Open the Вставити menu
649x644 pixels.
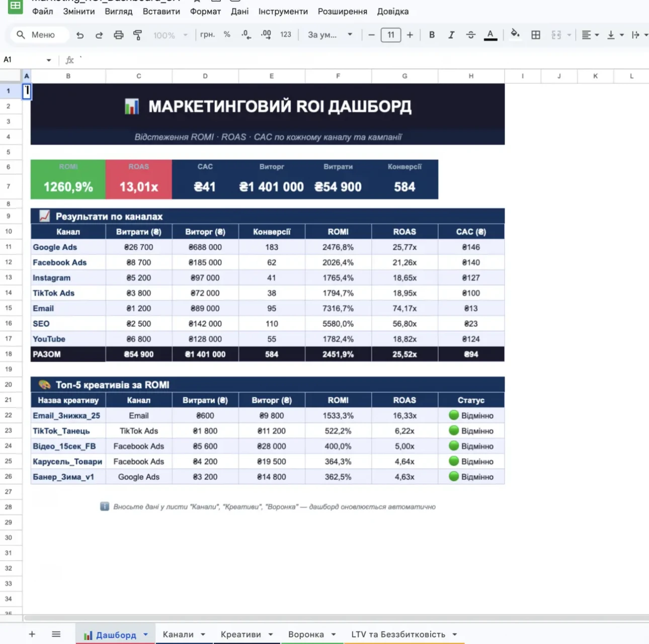161,11
